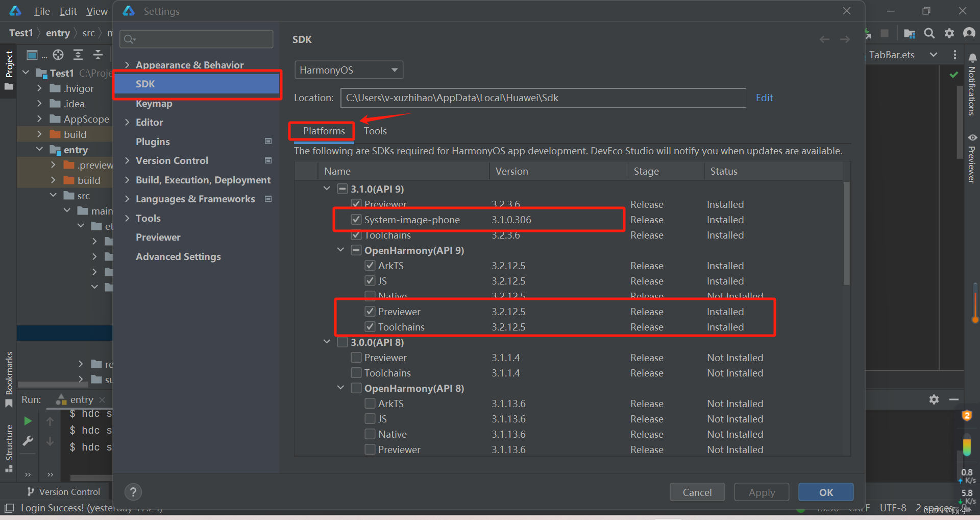Click the locate target icon in the Project panel
The width and height of the screenshot is (980, 520).
click(x=58, y=55)
